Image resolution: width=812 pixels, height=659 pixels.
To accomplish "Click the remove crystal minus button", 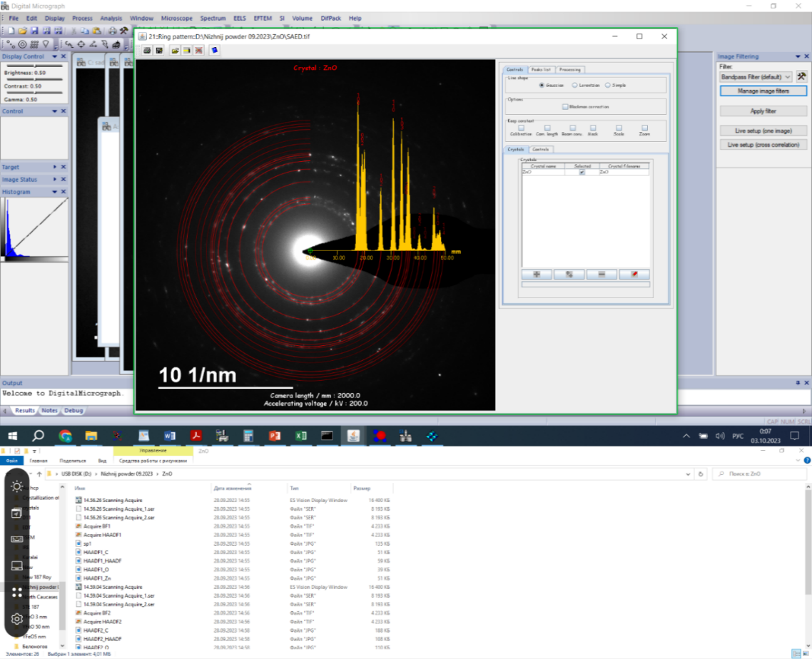I will tap(602, 275).
